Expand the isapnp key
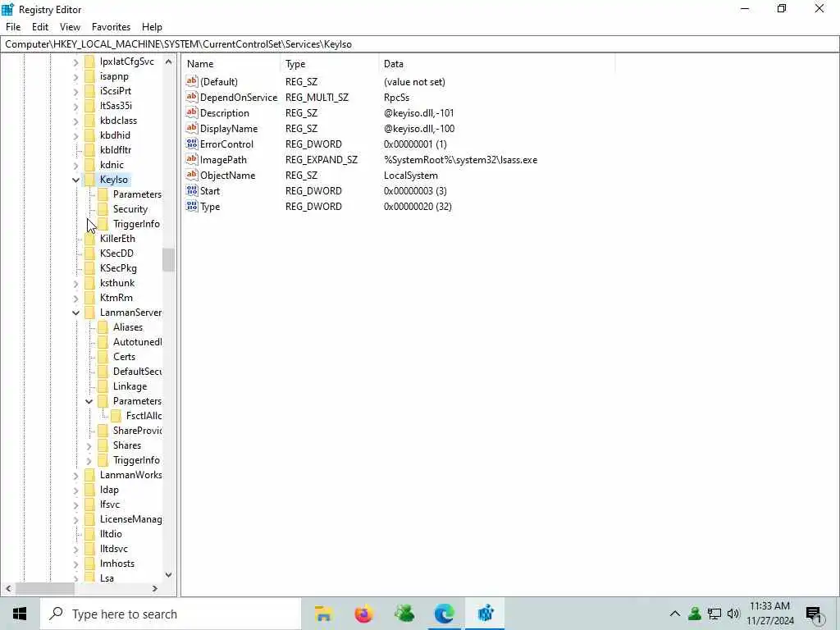The image size is (840, 630). (x=75, y=76)
